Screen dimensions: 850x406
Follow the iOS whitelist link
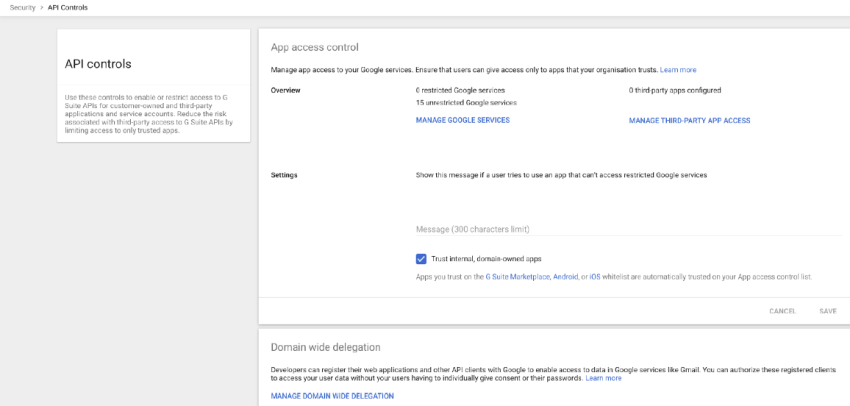tap(595, 276)
